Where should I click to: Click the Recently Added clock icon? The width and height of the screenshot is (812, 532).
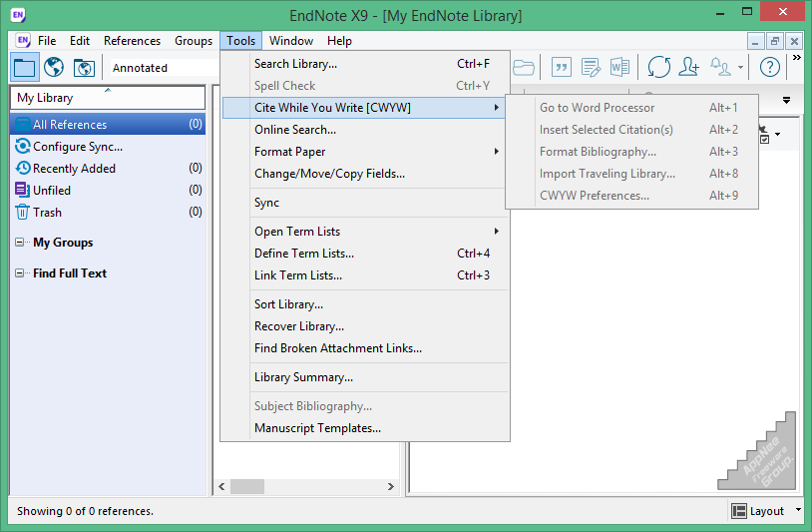pyautogui.click(x=23, y=168)
